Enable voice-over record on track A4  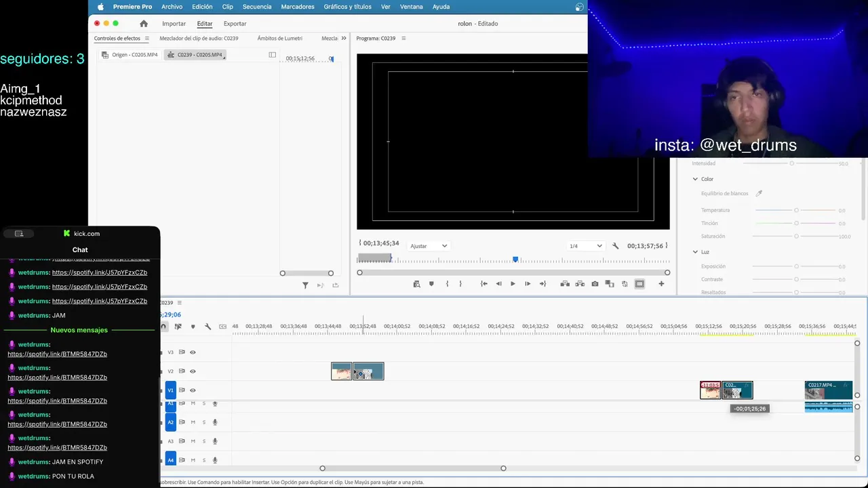click(215, 460)
